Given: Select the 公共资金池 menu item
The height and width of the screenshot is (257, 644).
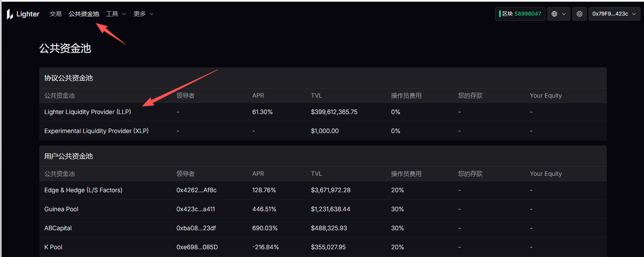Looking at the screenshot, I should pyautogui.click(x=84, y=13).
